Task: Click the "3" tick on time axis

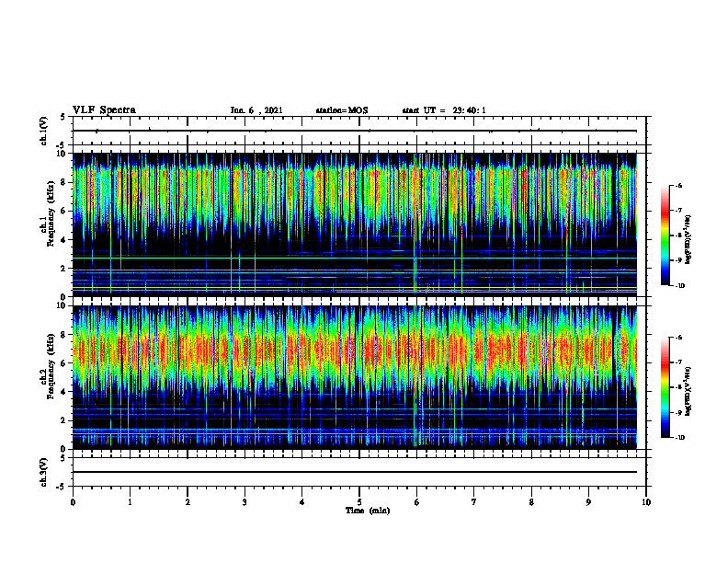Action: [x=245, y=502]
